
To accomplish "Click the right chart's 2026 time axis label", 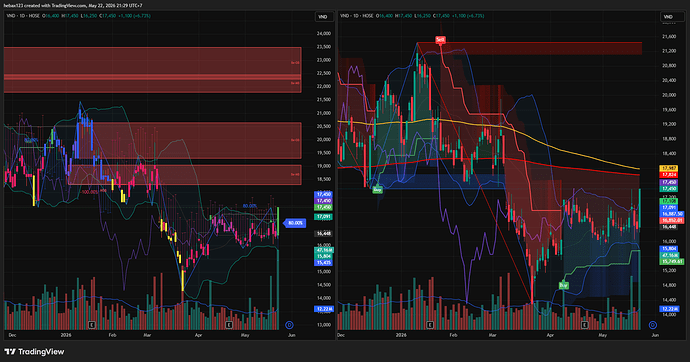I will [401, 335].
